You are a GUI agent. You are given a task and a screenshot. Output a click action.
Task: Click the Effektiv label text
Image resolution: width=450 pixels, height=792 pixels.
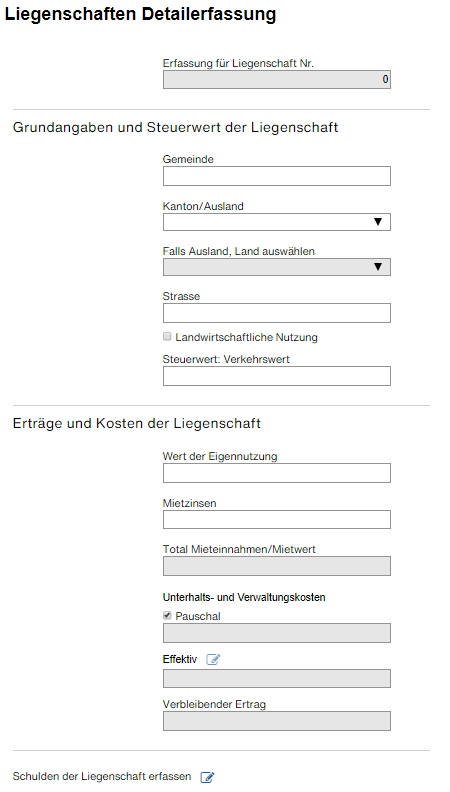(180, 659)
